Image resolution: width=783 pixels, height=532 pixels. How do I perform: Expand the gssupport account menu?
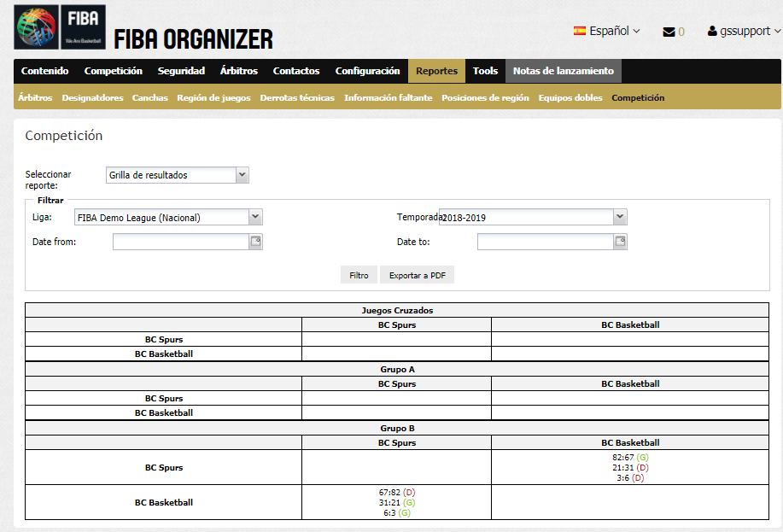point(744,31)
